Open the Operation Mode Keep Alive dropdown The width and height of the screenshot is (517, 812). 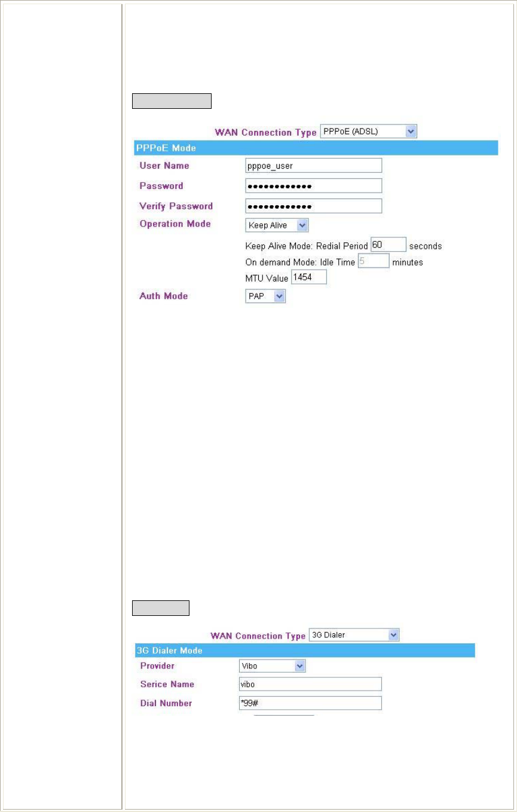point(277,225)
